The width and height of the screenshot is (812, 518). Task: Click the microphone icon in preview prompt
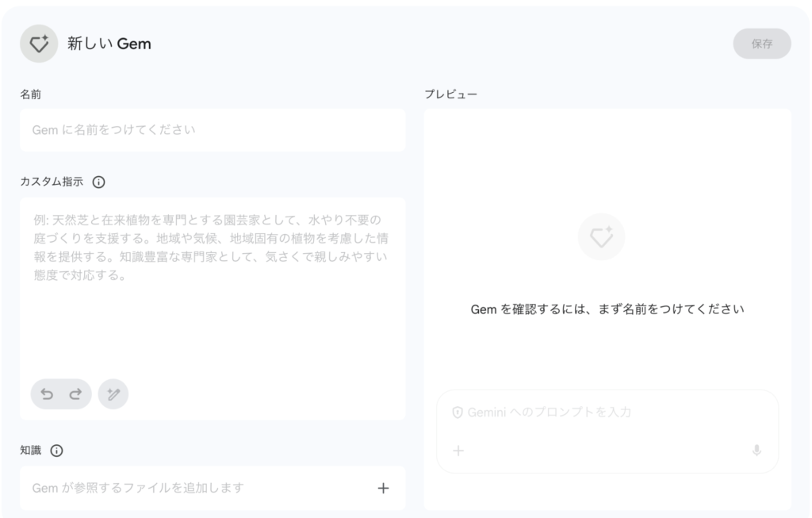[x=756, y=451]
